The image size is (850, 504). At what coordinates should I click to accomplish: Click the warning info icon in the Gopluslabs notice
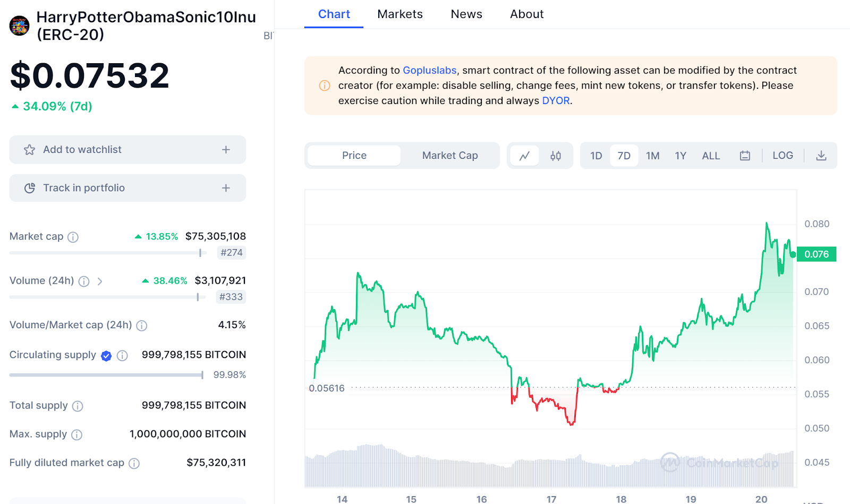click(x=324, y=86)
